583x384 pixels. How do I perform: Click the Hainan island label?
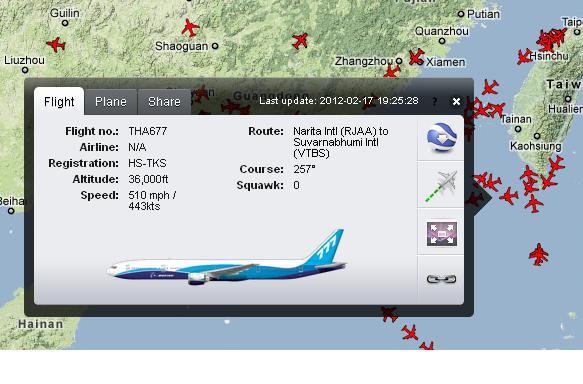point(41,324)
